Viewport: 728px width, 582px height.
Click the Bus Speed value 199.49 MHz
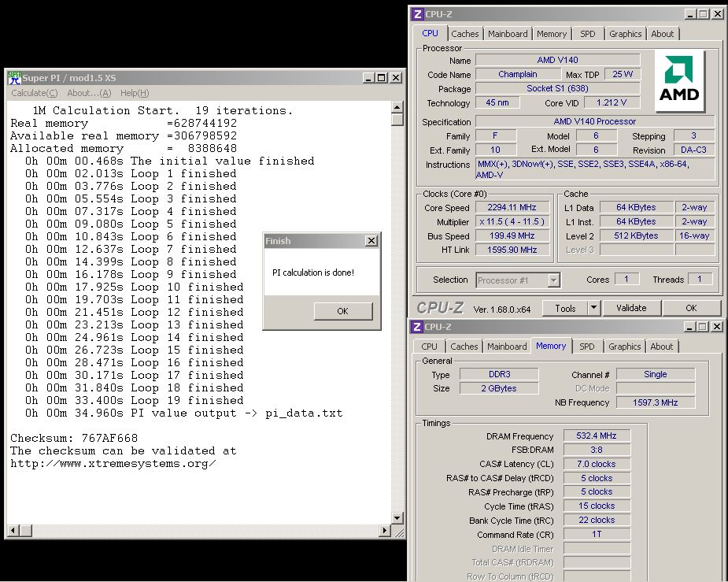(x=512, y=235)
